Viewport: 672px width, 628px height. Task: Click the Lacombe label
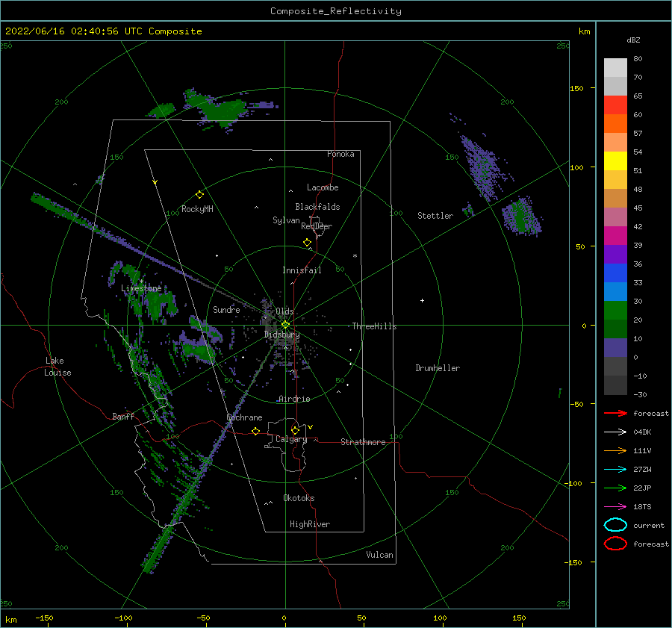(x=323, y=187)
